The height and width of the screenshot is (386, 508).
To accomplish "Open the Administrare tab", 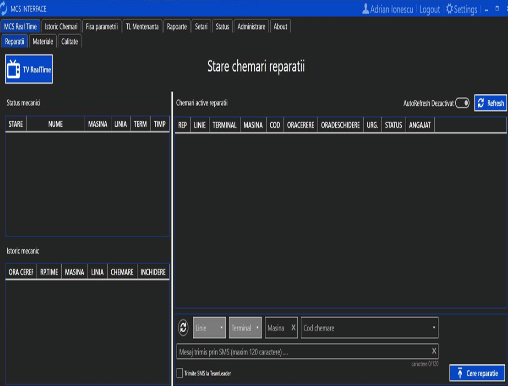I will pyautogui.click(x=251, y=27).
